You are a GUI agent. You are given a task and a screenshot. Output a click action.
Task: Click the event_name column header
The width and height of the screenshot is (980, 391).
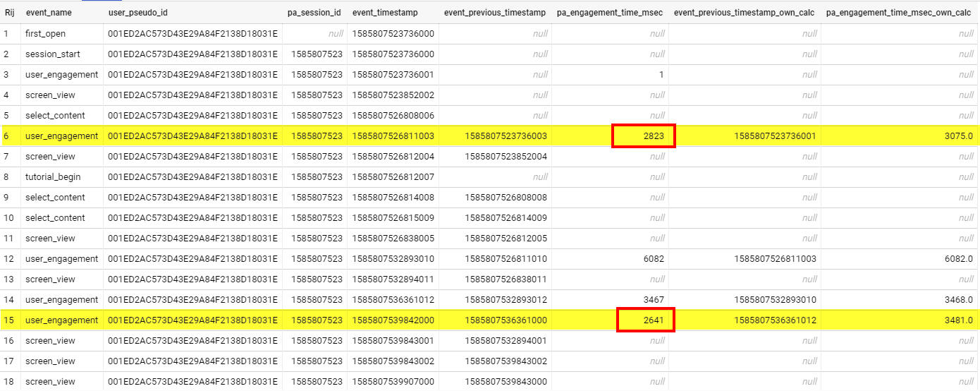click(x=49, y=13)
